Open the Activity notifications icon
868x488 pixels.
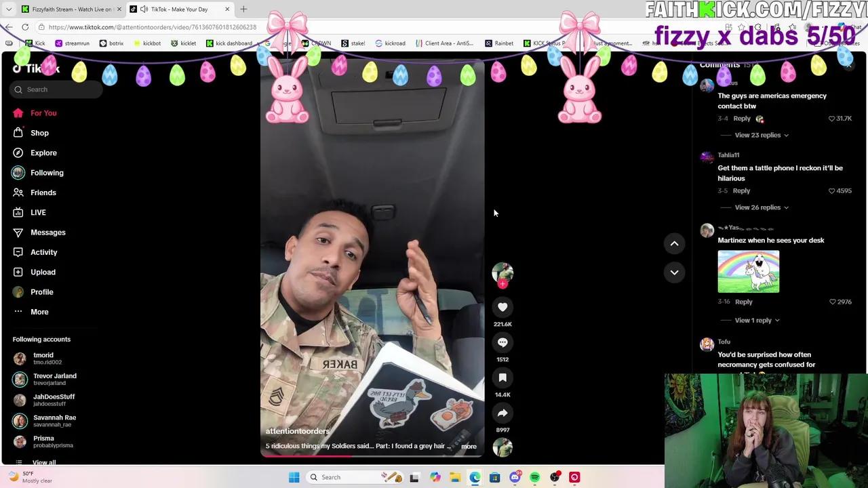click(18, 252)
